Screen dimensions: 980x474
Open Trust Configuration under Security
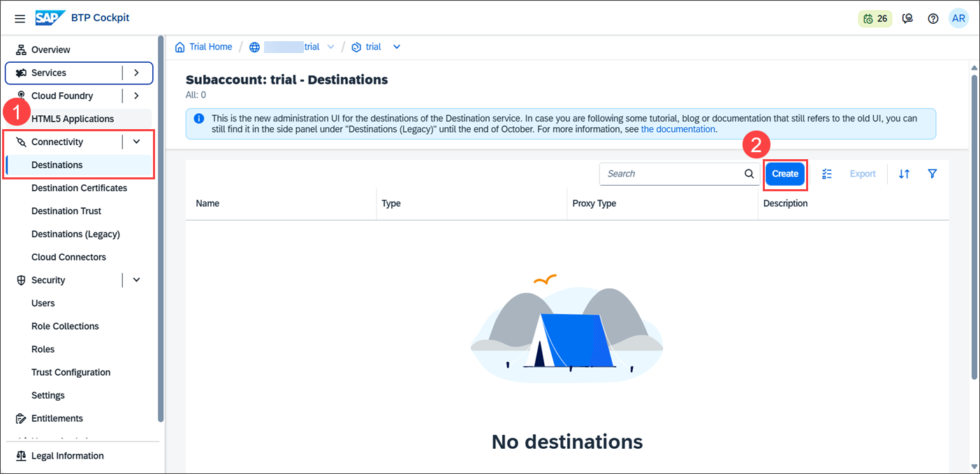point(71,372)
